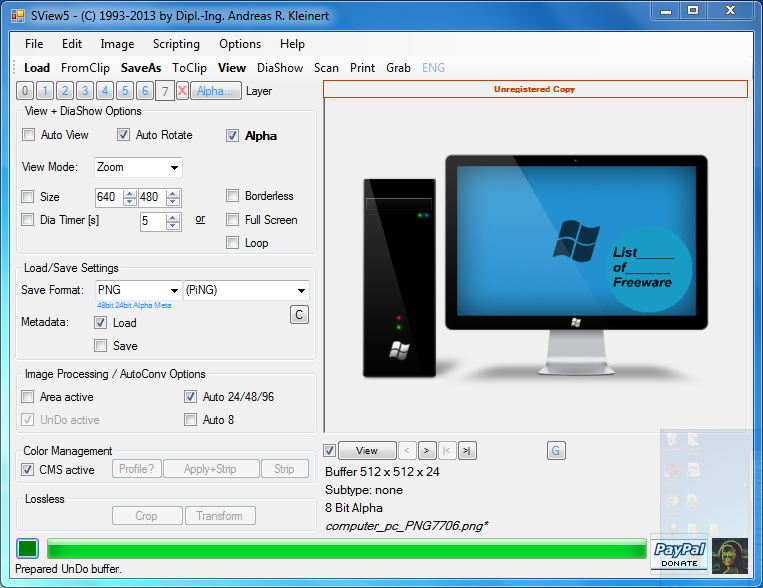Toggle the Alpha checkbox
Screen dimensions: 763x588
233,136
